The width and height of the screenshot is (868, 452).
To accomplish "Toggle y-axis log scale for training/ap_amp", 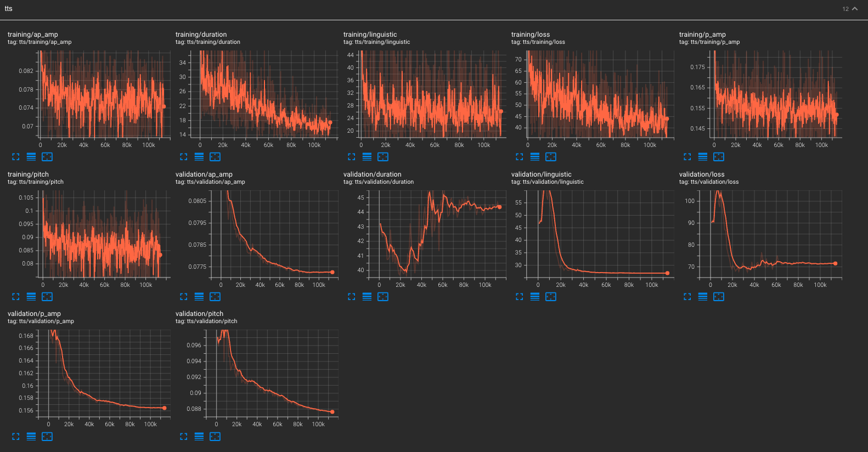I will coord(31,157).
